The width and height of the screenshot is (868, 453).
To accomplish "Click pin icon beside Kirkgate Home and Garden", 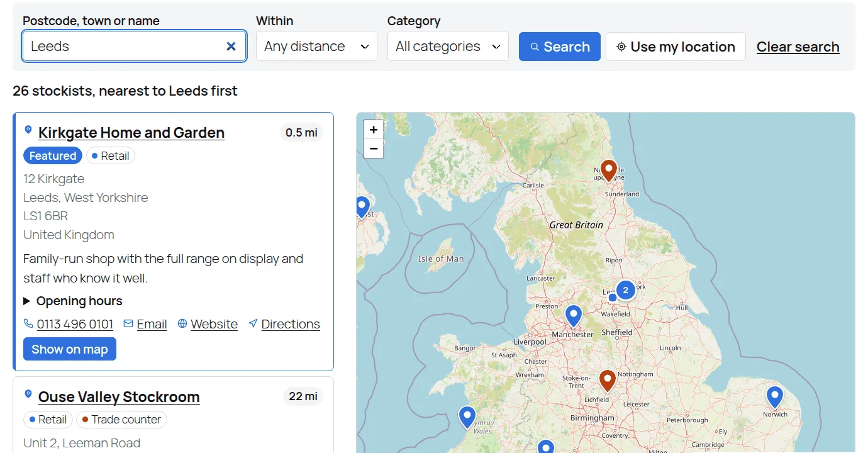I will point(28,130).
